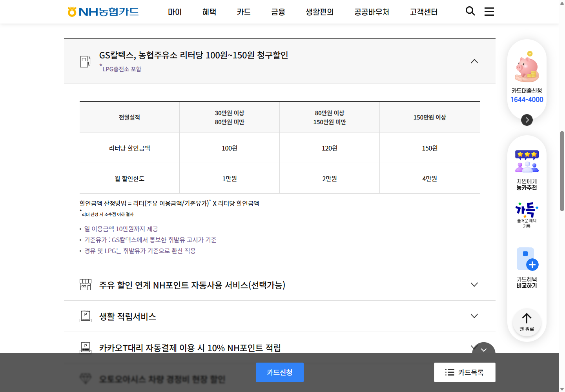Open the hamburger full menu icon
Screen dimensions: 565x392
pos(489,11)
